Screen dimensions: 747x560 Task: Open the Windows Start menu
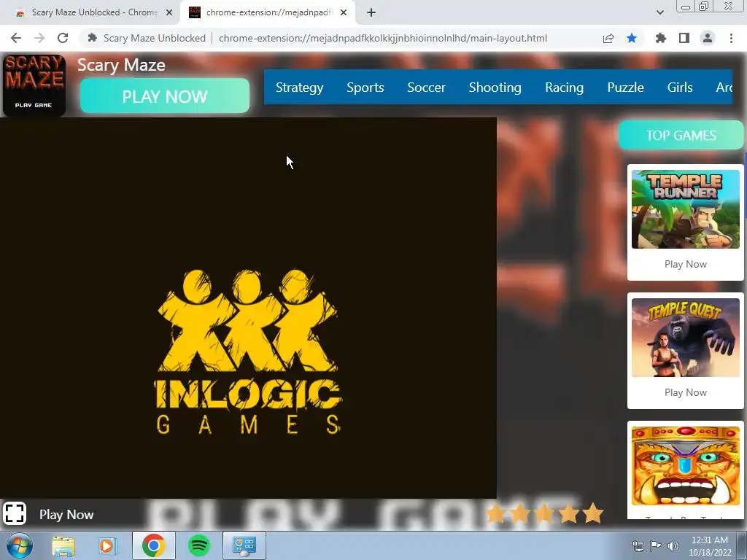click(x=19, y=545)
